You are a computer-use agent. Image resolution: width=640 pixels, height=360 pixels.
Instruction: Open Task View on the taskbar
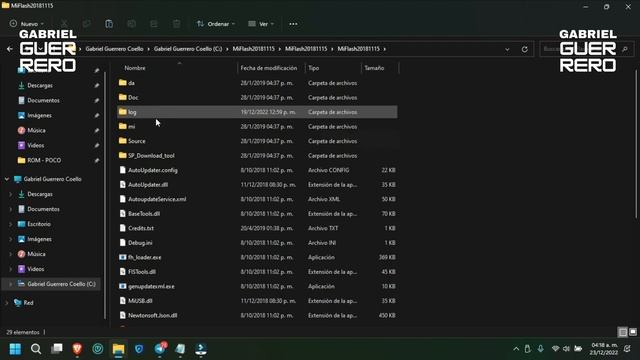coord(57,349)
